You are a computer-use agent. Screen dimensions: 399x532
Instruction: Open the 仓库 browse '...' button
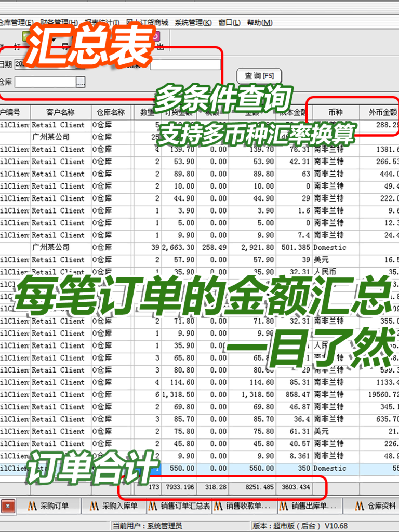[81, 82]
